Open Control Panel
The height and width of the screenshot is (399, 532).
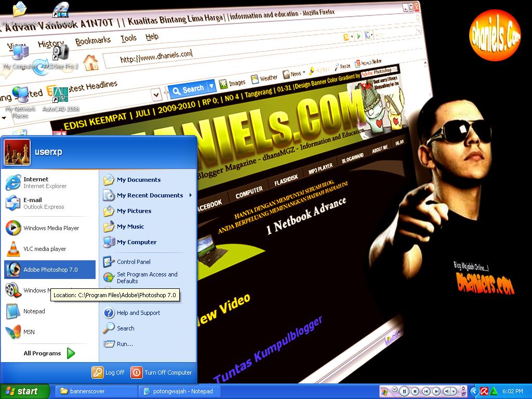(x=148, y=262)
